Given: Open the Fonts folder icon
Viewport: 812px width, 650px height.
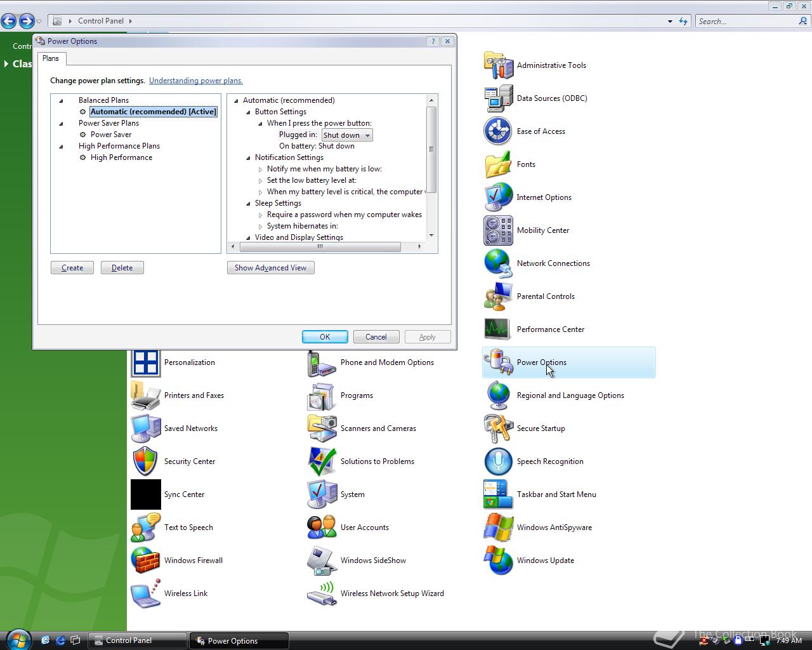Looking at the screenshot, I should 498,164.
